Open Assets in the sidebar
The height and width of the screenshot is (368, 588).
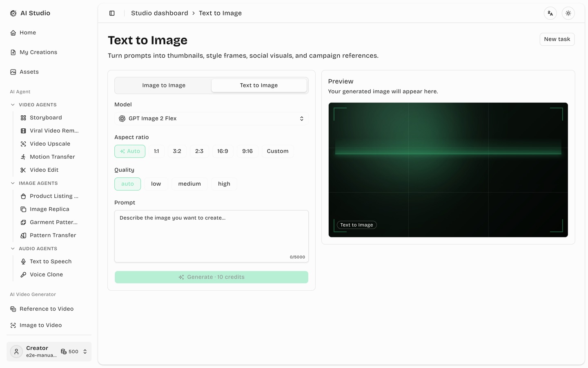point(49,72)
